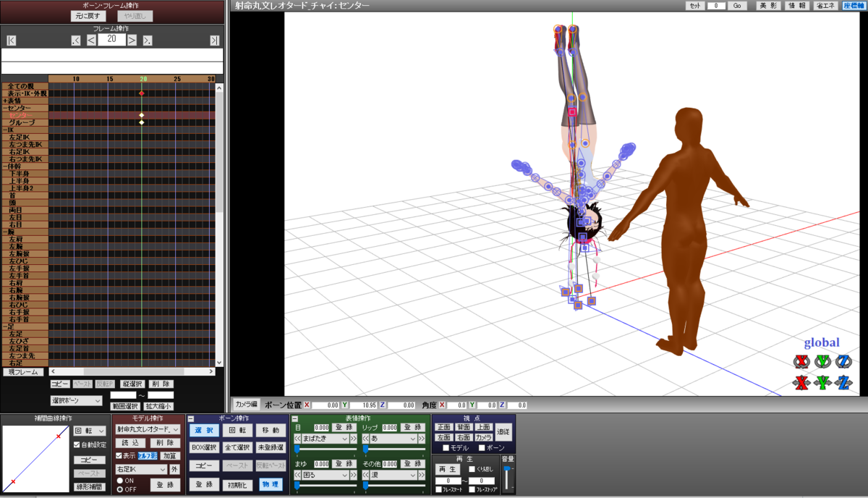Open the まばたき eye morph dropdown
The width and height of the screenshot is (868, 498).
[325, 439]
